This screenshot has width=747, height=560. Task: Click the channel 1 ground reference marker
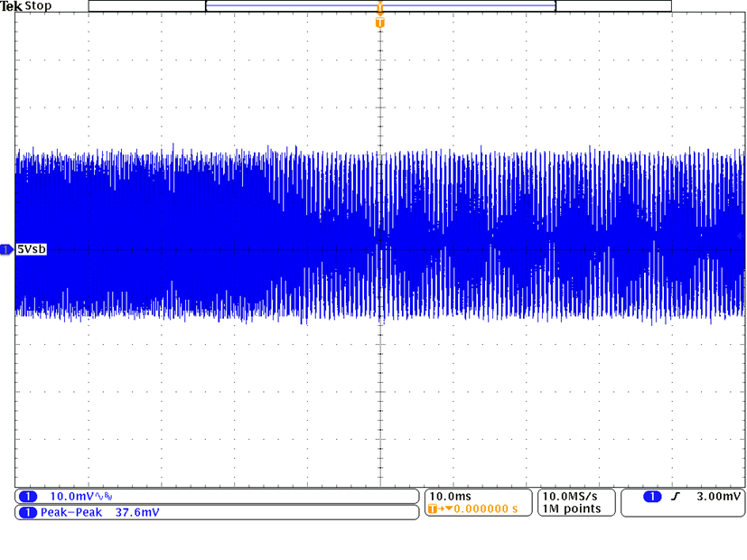coord(7,248)
